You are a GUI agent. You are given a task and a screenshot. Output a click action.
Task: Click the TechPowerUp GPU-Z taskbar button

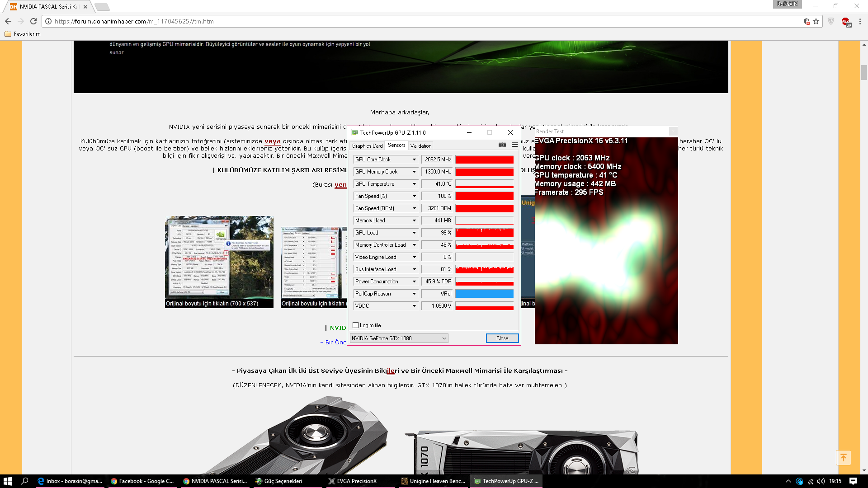coord(506,481)
